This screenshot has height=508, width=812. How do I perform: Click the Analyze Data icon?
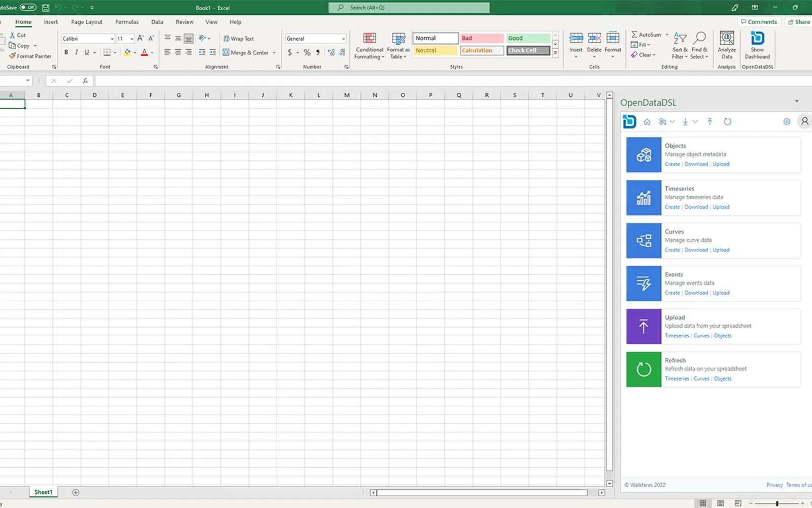pyautogui.click(x=727, y=45)
